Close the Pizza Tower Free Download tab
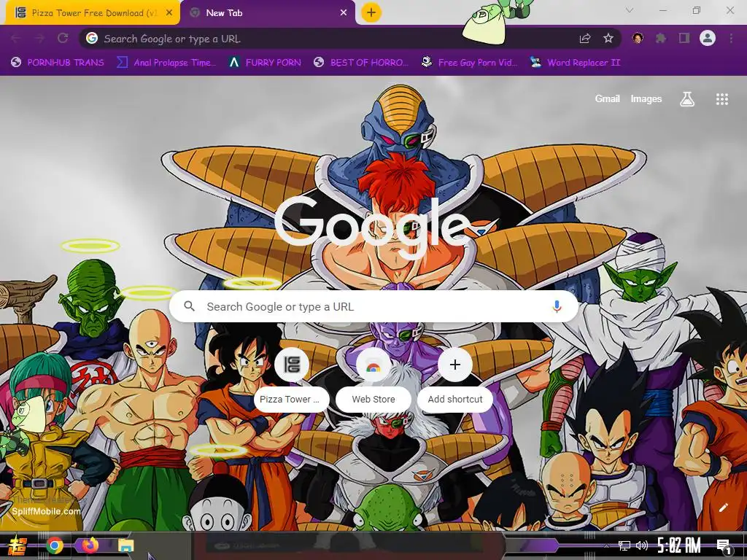 pos(169,13)
